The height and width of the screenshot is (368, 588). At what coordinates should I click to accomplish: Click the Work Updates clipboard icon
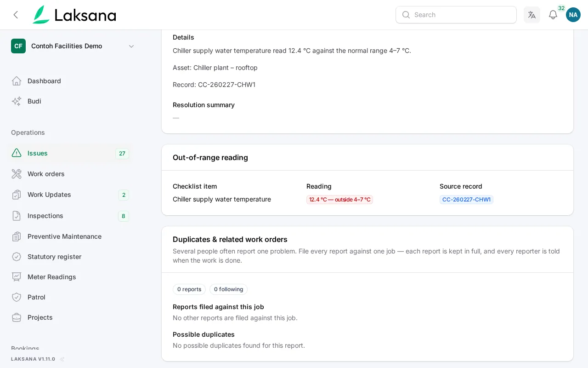pyautogui.click(x=17, y=195)
